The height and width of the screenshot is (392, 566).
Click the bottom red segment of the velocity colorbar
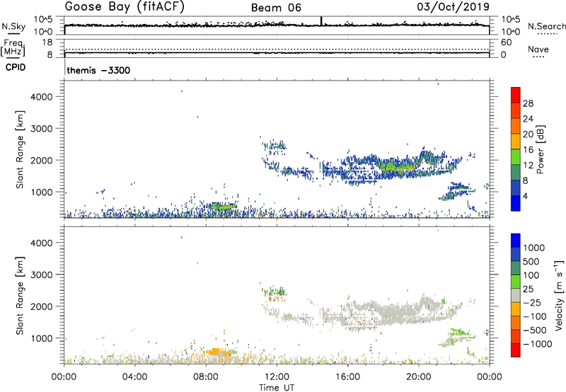click(516, 350)
